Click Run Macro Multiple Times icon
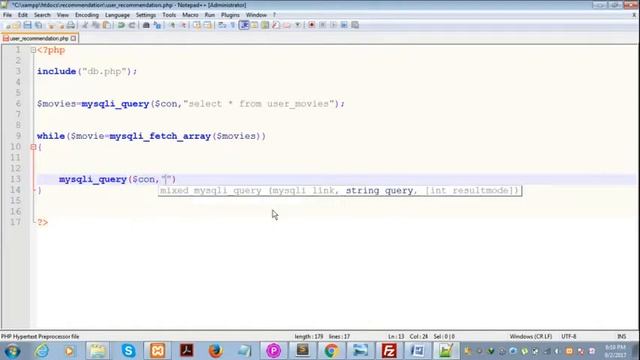640x360 pixels. point(344,25)
